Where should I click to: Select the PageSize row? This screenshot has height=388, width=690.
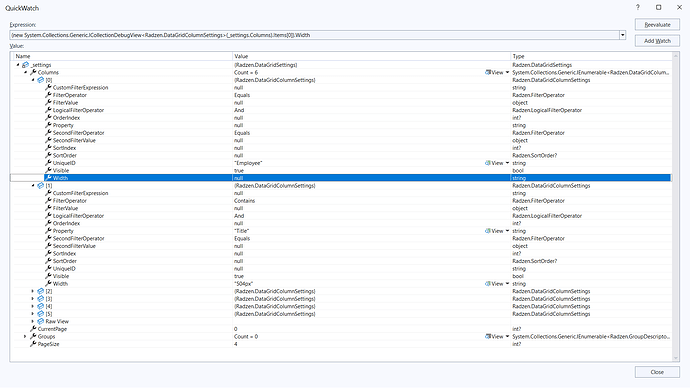tap(341, 344)
